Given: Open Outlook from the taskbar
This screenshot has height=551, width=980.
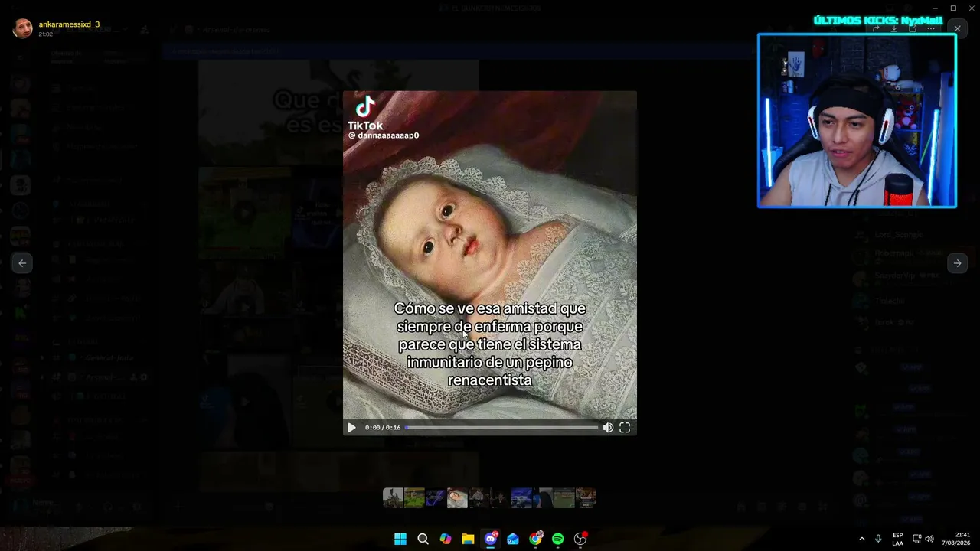Looking at the screenshot, I should click(x=513, y=539).
